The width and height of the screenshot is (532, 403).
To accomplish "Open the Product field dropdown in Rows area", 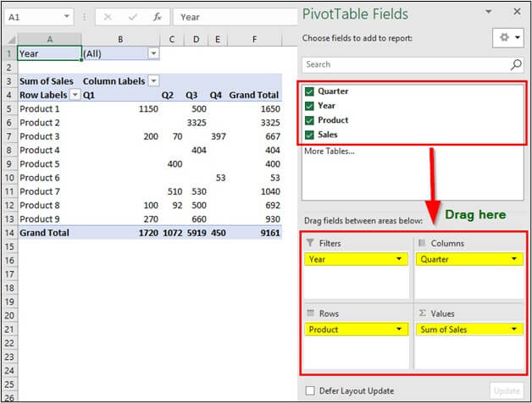I will [x=399, y=329].
